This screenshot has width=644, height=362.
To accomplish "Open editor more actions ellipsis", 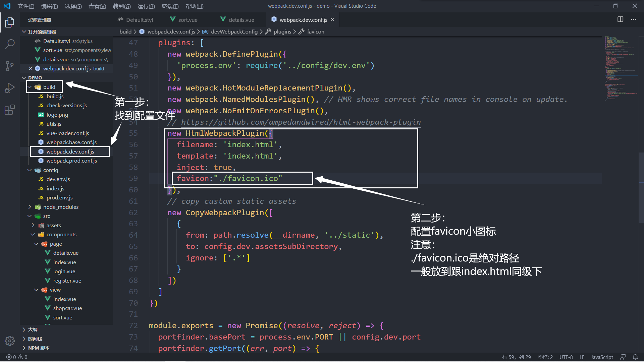I will pyautogui.click(x=634, y=19).
